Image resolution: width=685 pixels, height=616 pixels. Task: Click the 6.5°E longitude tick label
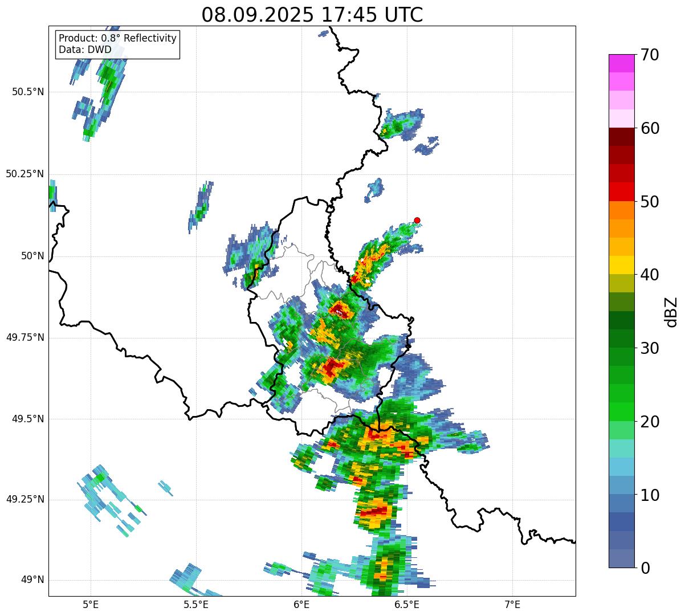point(407,605)
